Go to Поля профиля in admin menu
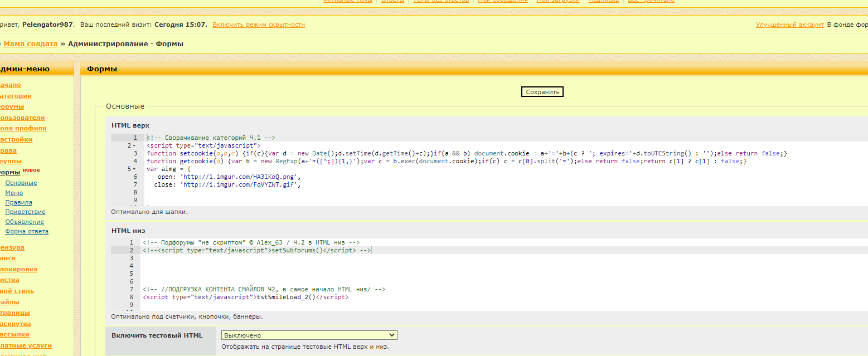The image size is (868, 356). [x=23, y=128]
